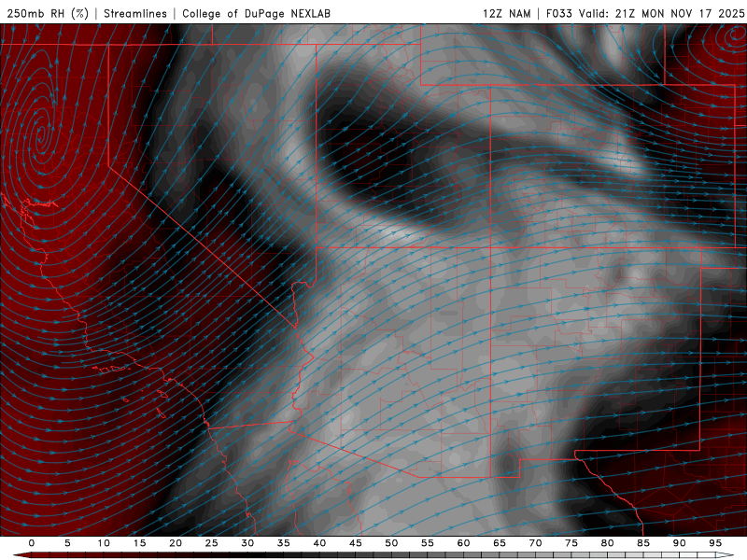Select the "Streamlines" label in the header
The height and width of the screenshot is (560, 747).
coord(135,13)
